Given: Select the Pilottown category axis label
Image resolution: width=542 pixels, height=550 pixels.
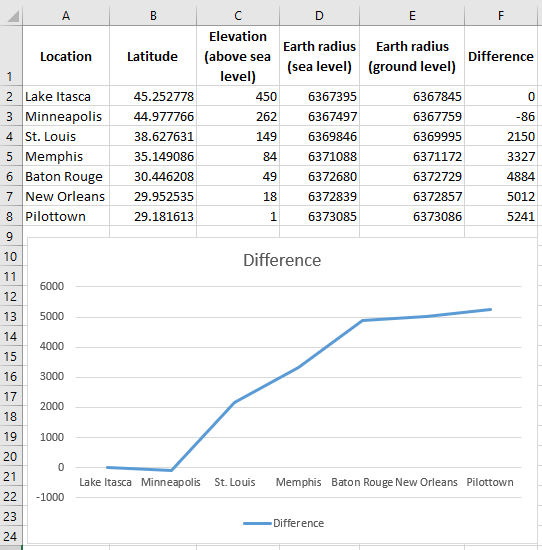Looking at the screenshot, I should click(490, 482).
